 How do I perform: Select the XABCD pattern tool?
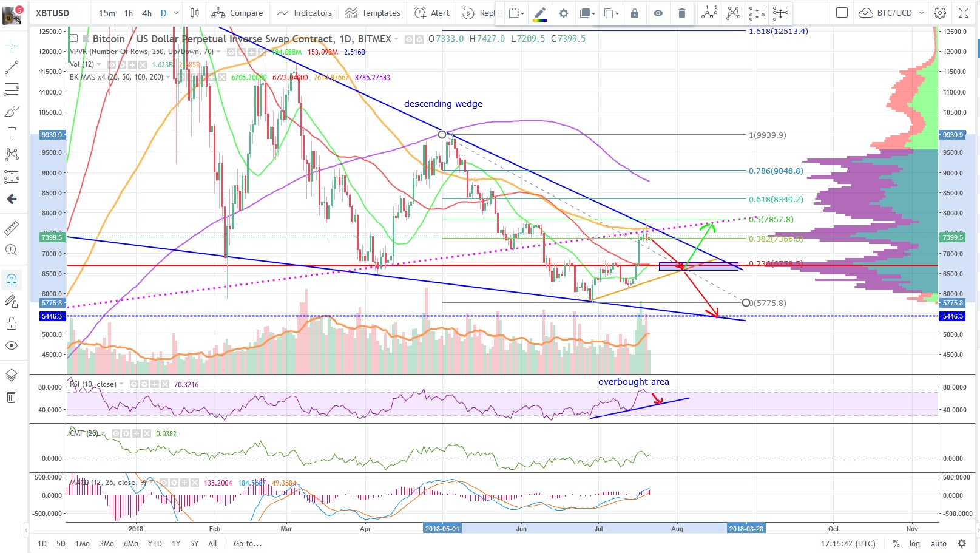click(x=733, y=12)
